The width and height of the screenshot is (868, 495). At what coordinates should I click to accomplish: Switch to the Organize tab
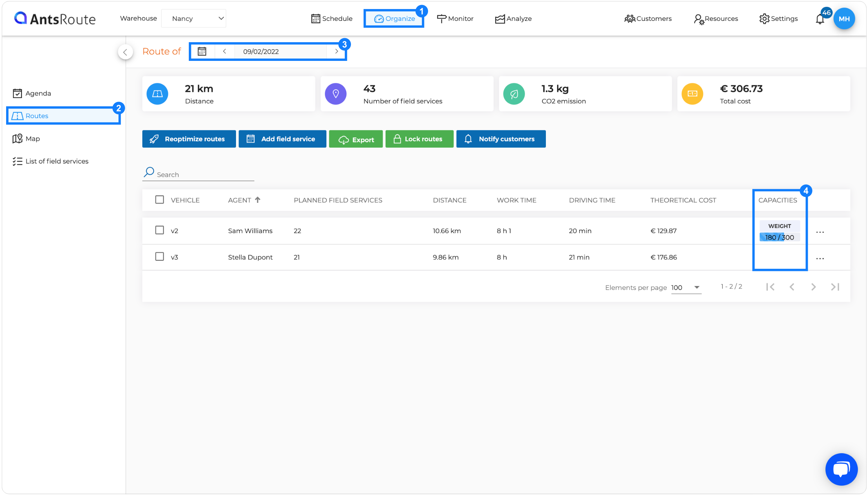pyautogui.click(x=394, y=19)
